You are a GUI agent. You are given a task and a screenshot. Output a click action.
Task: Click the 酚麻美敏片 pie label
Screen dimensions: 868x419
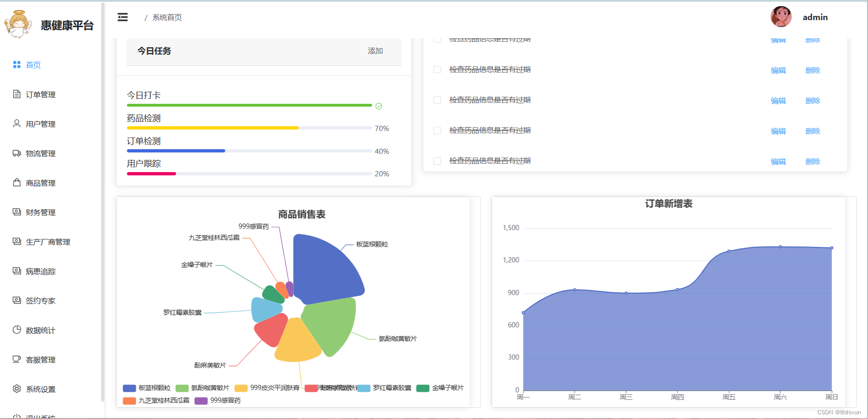210,365
